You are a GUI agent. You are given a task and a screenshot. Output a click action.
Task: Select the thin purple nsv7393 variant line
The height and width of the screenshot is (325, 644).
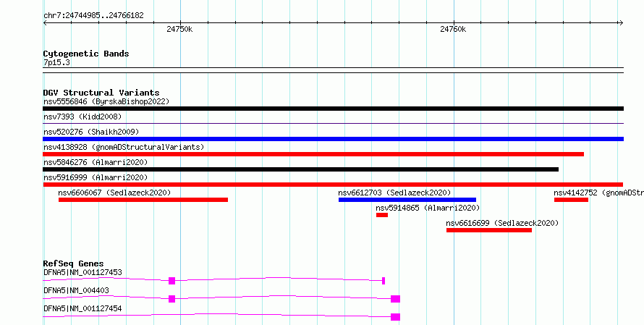coord(333,123)
